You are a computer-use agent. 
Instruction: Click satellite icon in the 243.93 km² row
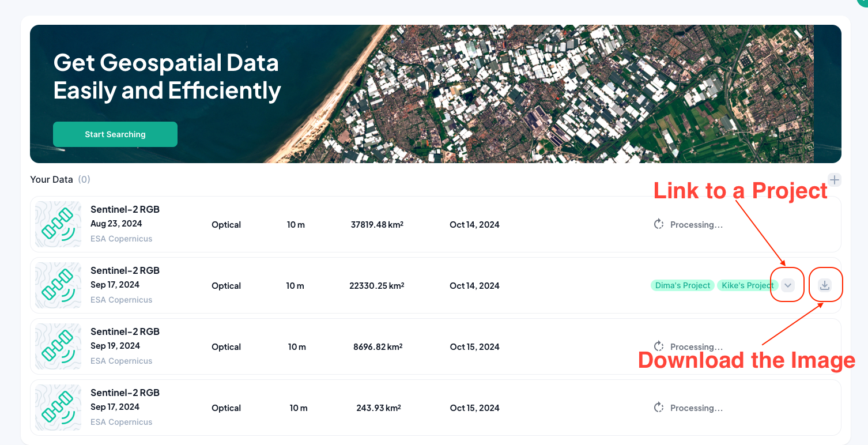(58, 408)
